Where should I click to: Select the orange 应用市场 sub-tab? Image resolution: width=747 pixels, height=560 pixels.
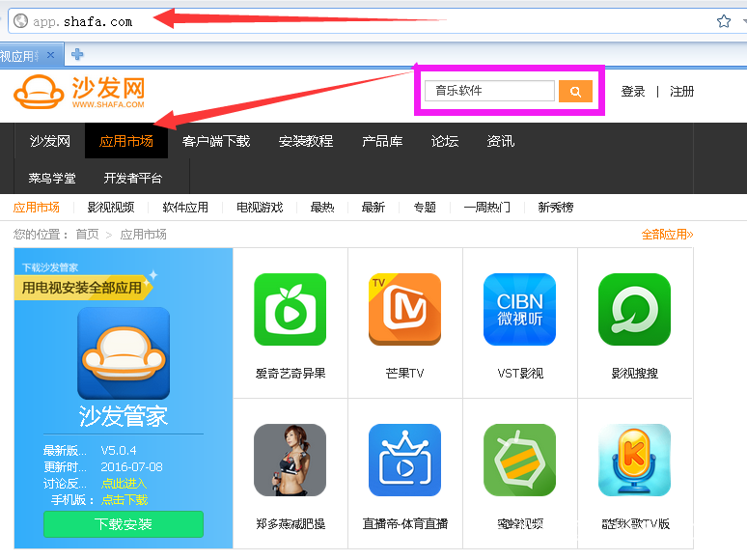pyautogui.click(x=37, y=208)
